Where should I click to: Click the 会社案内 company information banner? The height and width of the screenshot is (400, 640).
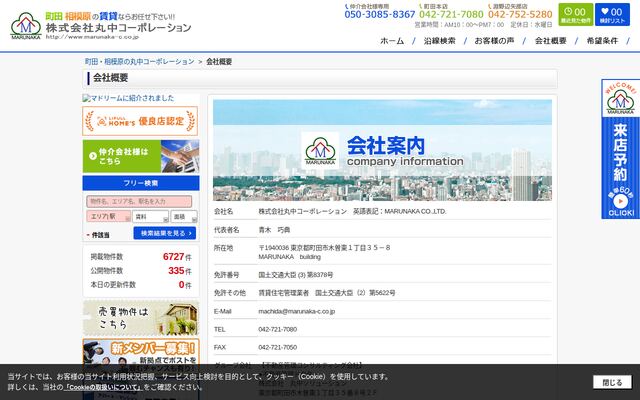click(x=382, y=150)
